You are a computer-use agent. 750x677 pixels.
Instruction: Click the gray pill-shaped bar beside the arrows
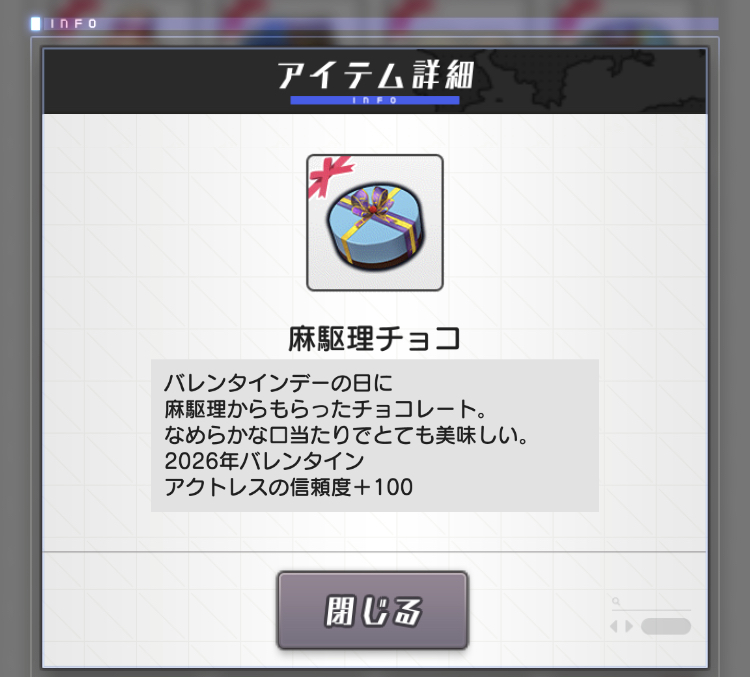[x=666, y=626]
